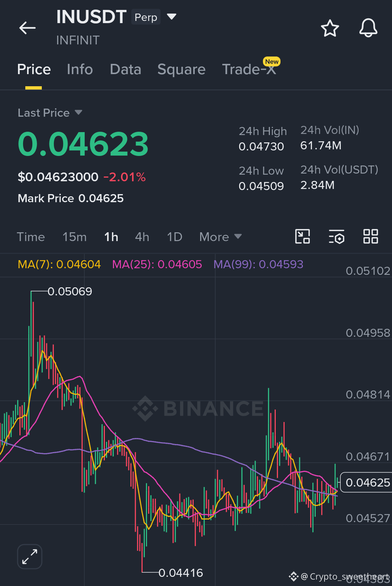Tap the MA(7): 0.04604 indicator label
The image size is (392, 586).
coord(59,264)
